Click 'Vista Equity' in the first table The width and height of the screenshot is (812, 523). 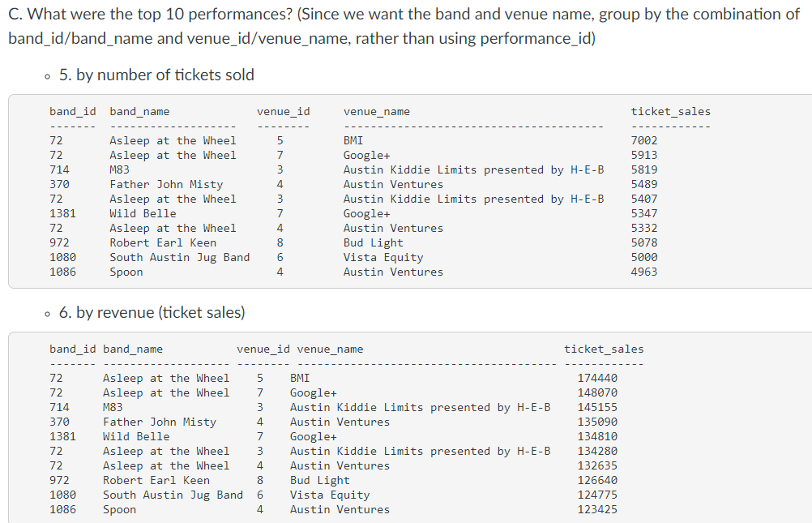click(x=383, y=258)
